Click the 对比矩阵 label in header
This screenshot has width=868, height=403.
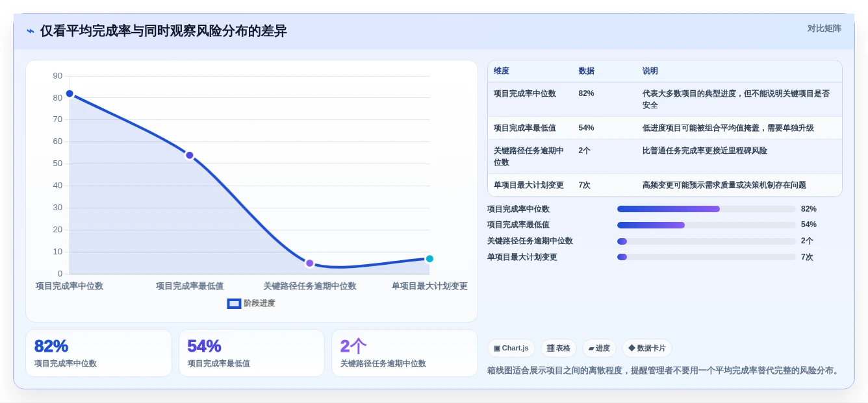point(824,29)
